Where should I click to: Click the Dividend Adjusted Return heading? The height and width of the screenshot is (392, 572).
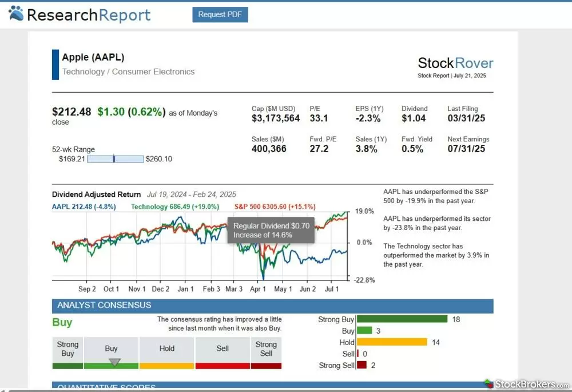coord(96,195)
